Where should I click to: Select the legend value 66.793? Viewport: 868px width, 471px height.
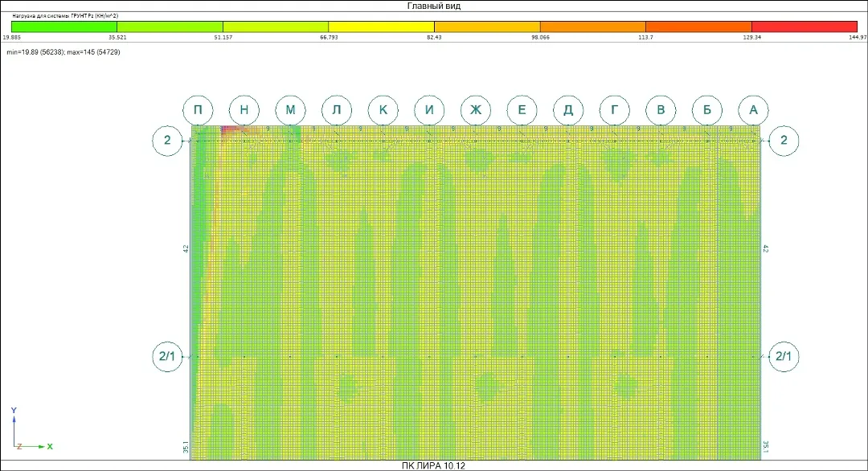329,37
